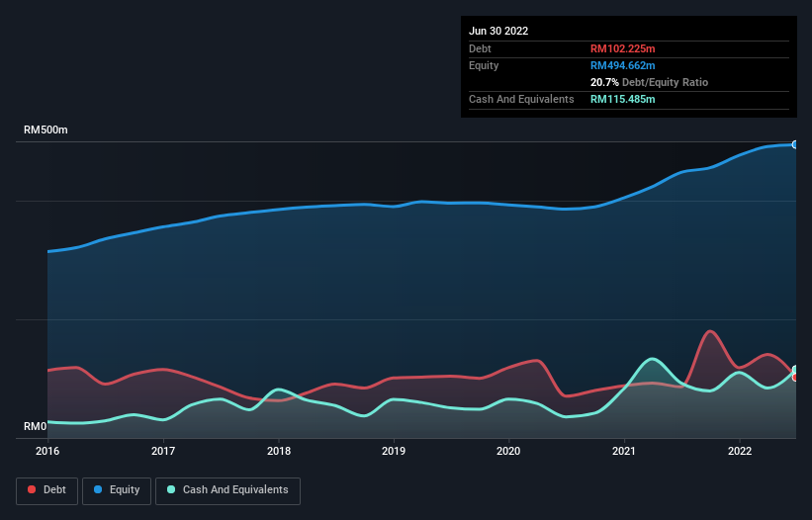Screen dimensions: 812x520
Task: Select the 2018 x-axis label
Action: 279,451
